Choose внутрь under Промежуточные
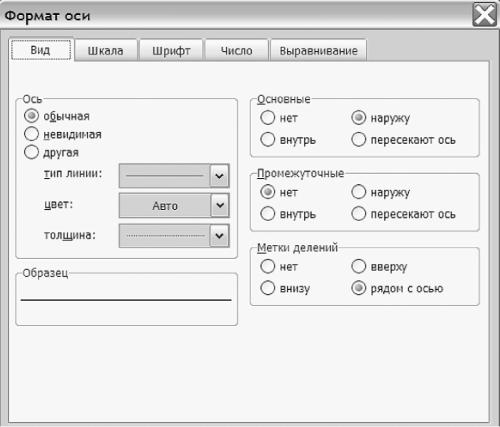The width and height of the screenshot is (500, 427). [268, 214]
